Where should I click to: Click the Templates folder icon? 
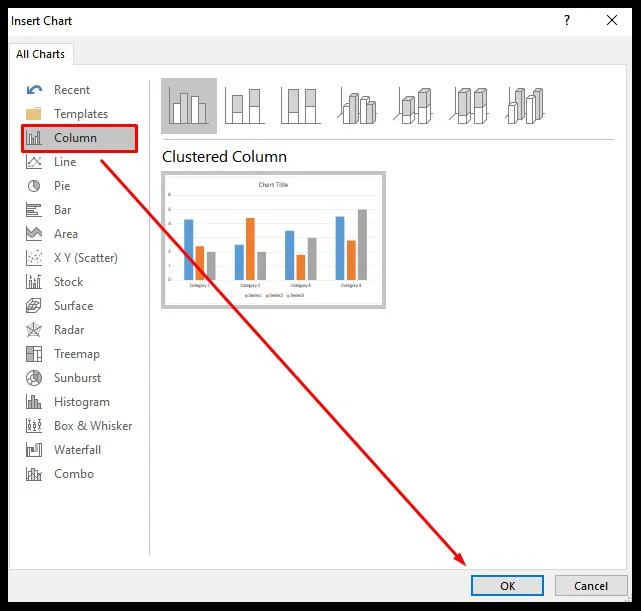(34, 114)
